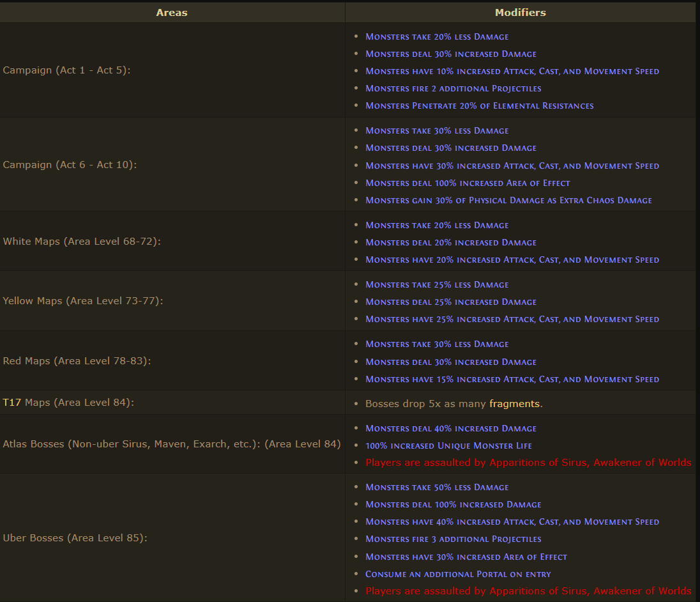
Task: Click 'Monsters have 20% increased Attack, Cast, and Movement Speed'
Action: pyautogui.click(x=512, y=260)
